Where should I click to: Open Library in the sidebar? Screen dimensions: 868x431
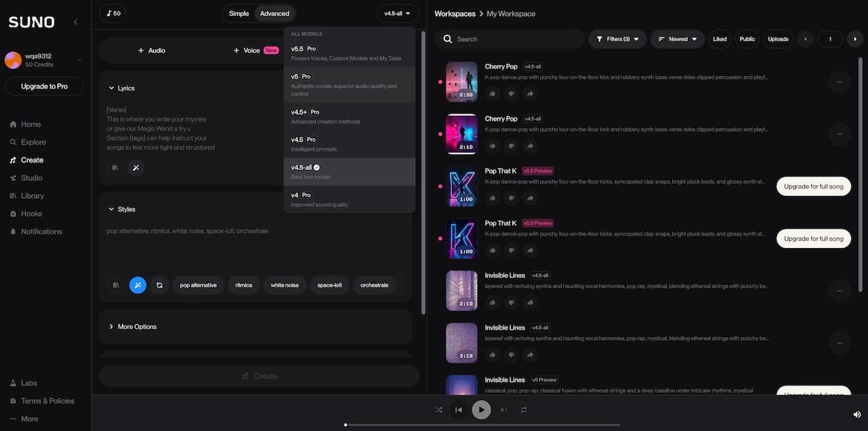point(27,196)
